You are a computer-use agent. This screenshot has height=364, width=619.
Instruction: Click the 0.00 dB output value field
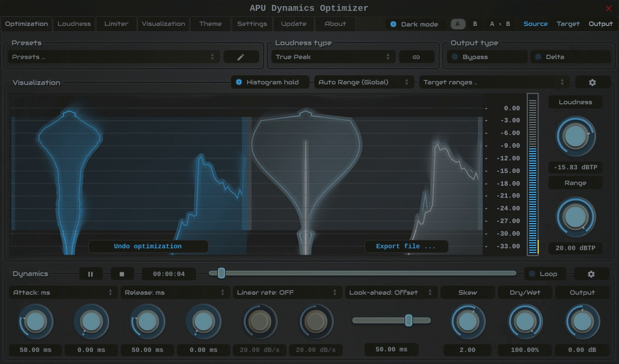point(582,350)
